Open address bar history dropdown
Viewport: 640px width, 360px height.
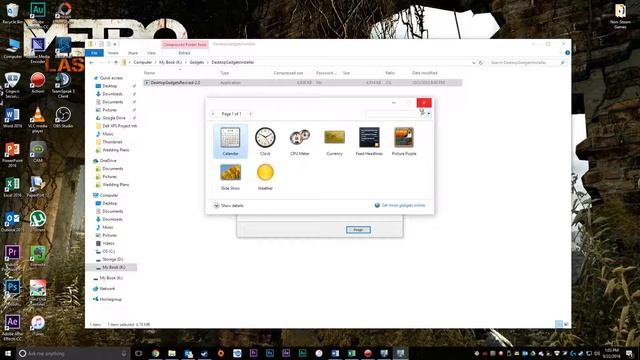tap(473, 63)
